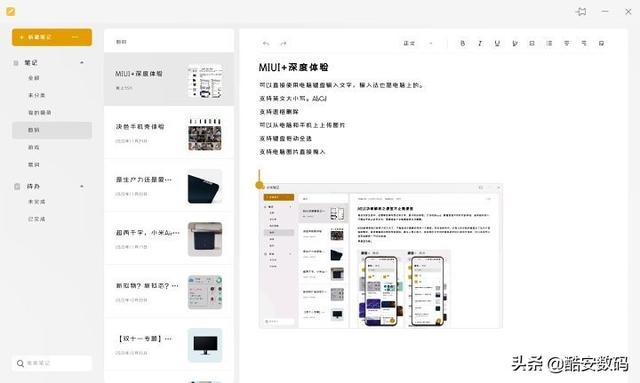Click the notebook icon beside 笔记
640x383 pixels.
[x=16, y=63]
